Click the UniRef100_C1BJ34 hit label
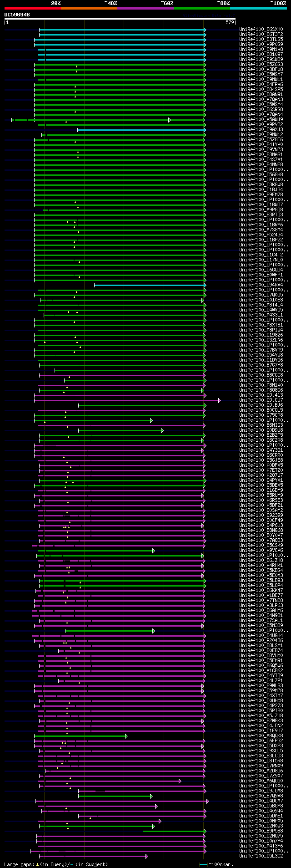This screenshot has width=291, height=868. 261,190
